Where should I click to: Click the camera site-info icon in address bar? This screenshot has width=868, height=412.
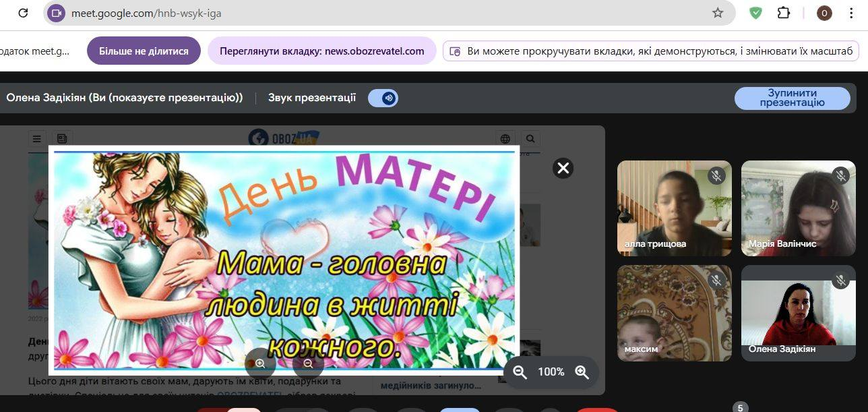pos(57,13)
